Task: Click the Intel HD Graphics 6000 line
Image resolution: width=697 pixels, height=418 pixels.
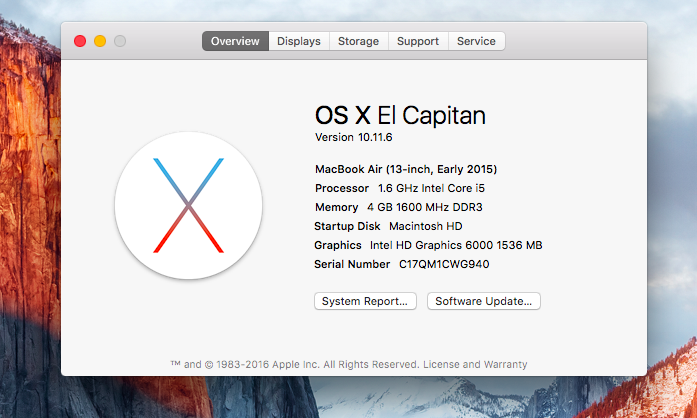Action: click(455, 245)
